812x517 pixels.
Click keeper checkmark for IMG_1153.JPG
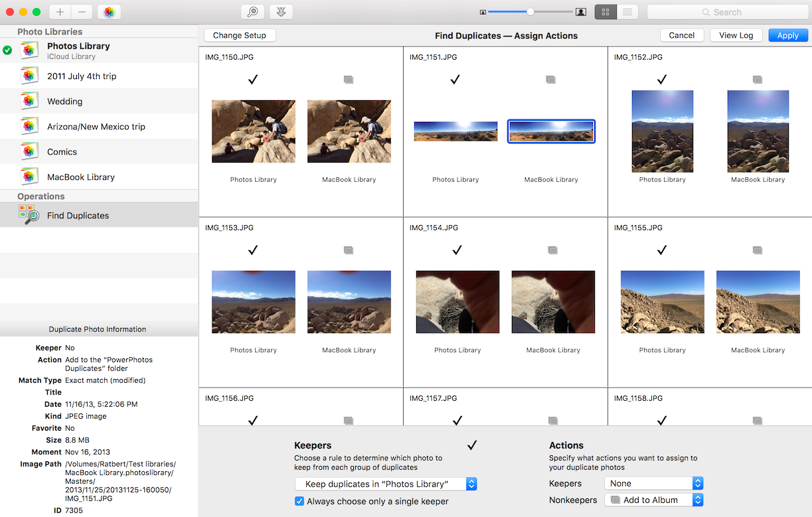pyautogui.click(x=253, y=250)
